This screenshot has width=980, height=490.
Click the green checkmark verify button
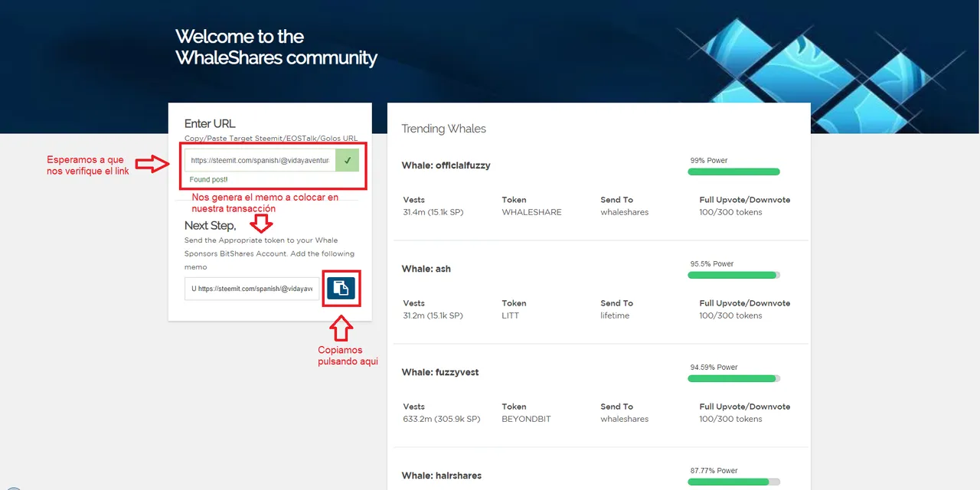[347, 161]
